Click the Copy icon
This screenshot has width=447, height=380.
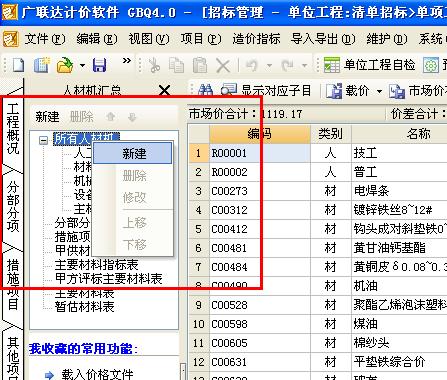(176, 65)
